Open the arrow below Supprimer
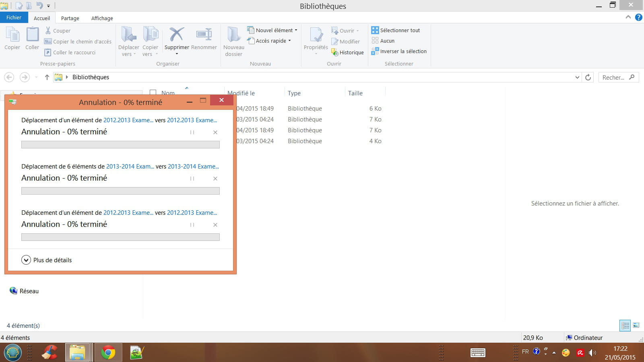Image resolution: width=644 pixels, height=362 pixels. (x=177, y=54)
